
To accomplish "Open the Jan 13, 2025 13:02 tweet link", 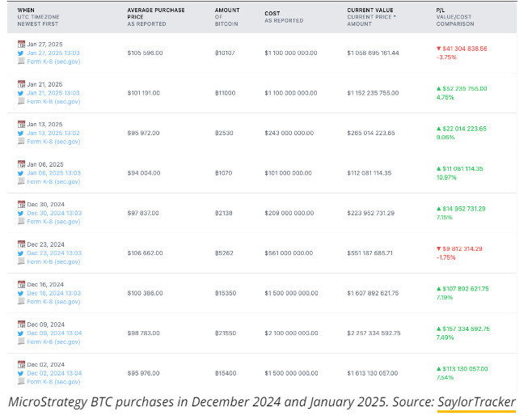I will pyautogui.click(x=53, y=133).
